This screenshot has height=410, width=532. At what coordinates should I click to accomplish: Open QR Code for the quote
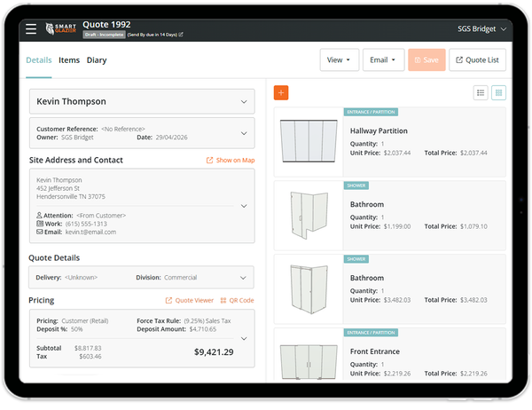(x=237, y=300)
